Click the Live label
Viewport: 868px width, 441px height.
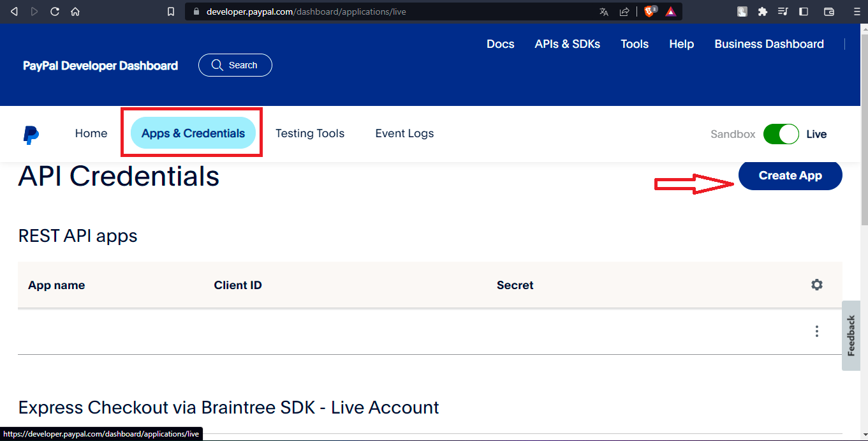pos(816,134)
